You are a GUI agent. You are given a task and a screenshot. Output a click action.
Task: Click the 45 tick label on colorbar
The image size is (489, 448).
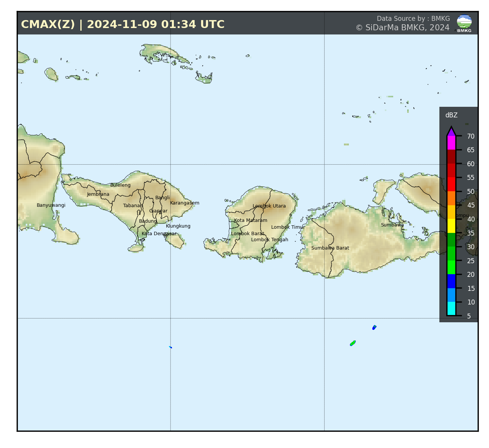470,205
